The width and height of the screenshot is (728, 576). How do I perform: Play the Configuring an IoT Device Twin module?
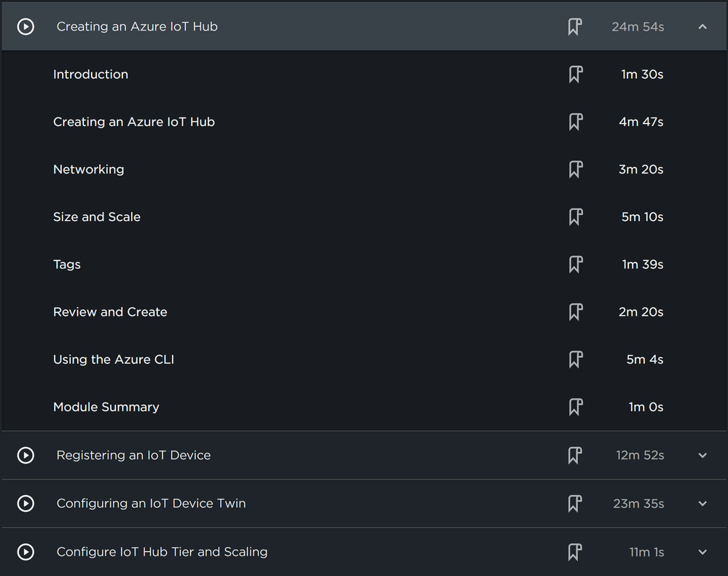click(26, 504)
